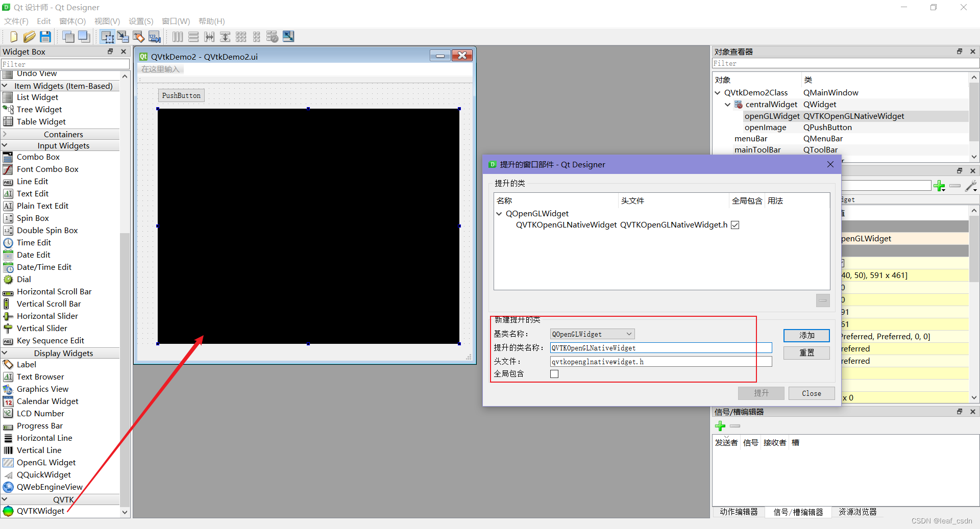The height and width of the screenshot is (529, 980).
Task: Collapse the QVTK category in Widget Box
Action: [5, 499]
